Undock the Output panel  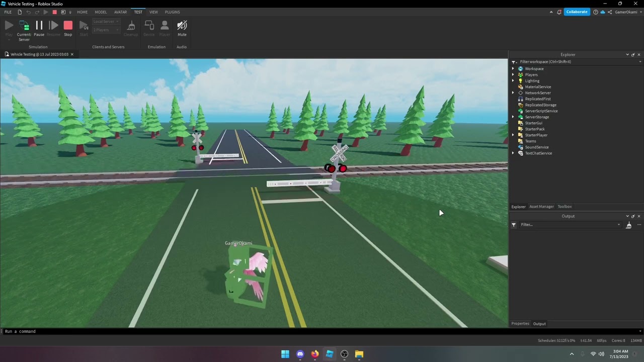click(633, 216)
